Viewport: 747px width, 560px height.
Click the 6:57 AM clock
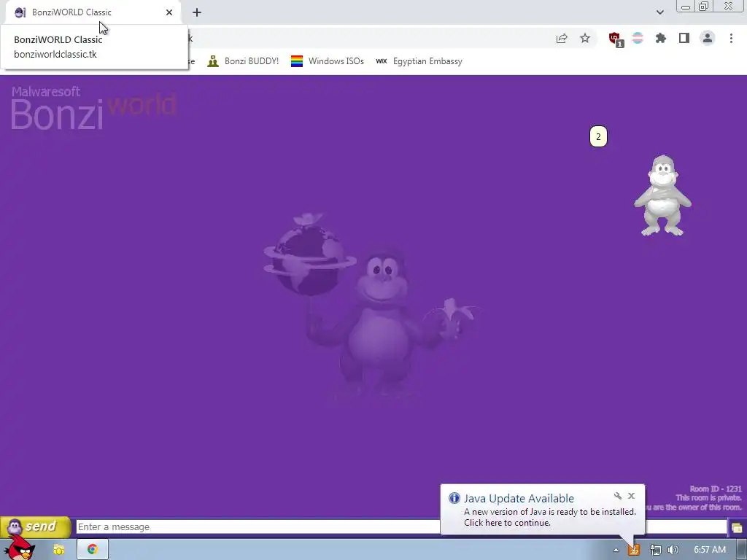click(x=710, y=550)
